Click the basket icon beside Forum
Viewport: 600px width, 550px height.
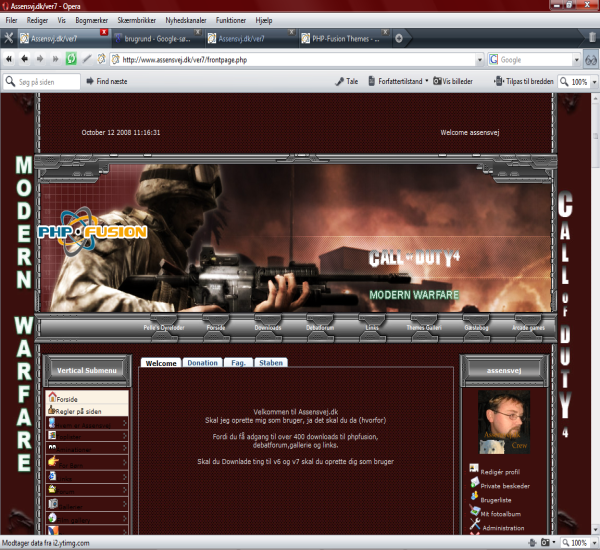coord(52,489)
